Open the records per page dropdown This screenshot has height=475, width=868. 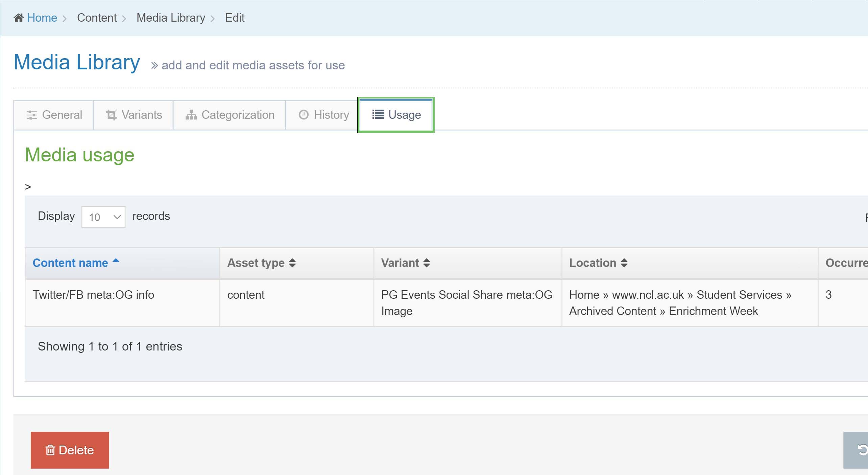(x=103, y=217)
